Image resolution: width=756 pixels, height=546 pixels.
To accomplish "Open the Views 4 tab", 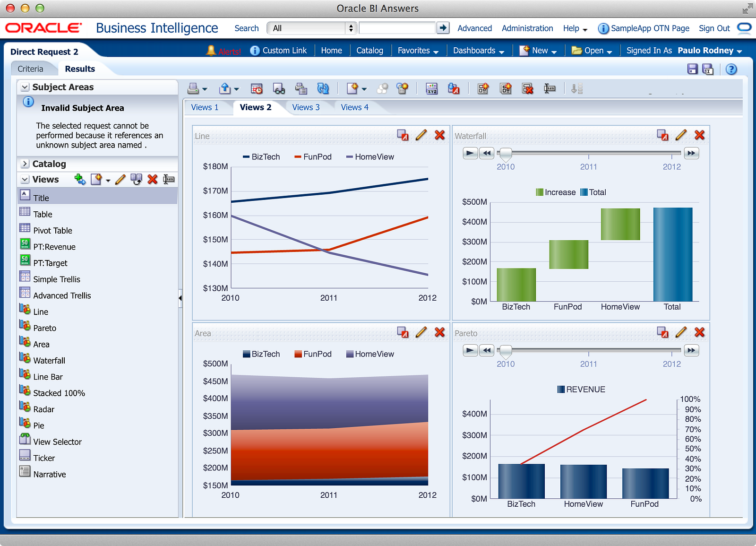I will tap(355, 107).
